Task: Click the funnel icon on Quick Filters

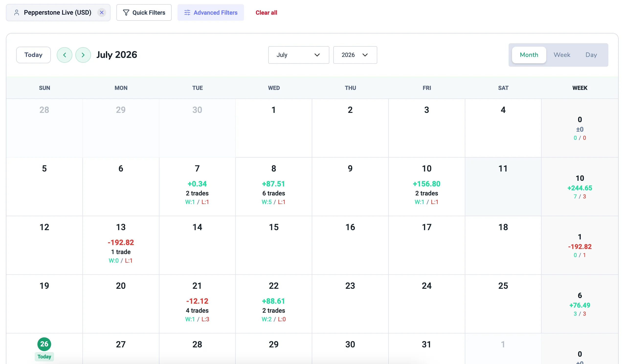Action: coord(126,13)
